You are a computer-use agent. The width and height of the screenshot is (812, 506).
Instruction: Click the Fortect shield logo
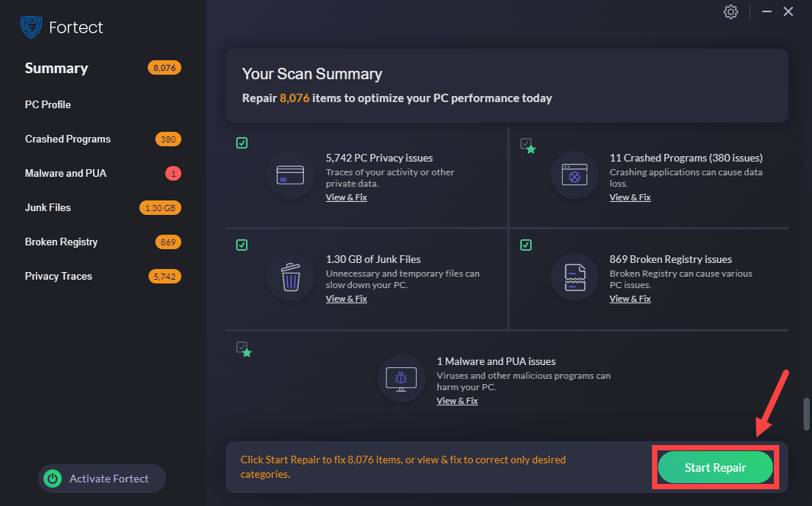[x=31, y=27]
